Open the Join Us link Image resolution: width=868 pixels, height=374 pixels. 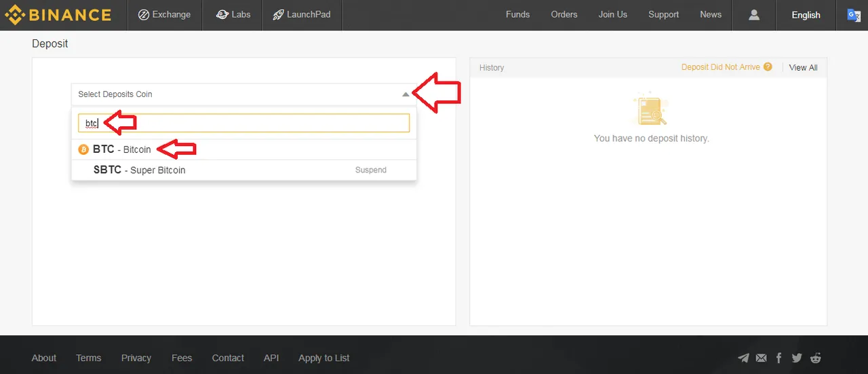click(x=613, y=14)
